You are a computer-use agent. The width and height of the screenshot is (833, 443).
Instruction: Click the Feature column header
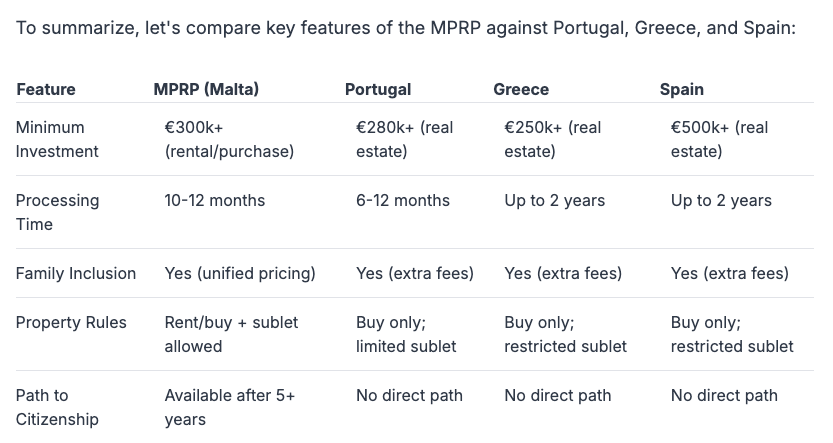tap(46, 89)
